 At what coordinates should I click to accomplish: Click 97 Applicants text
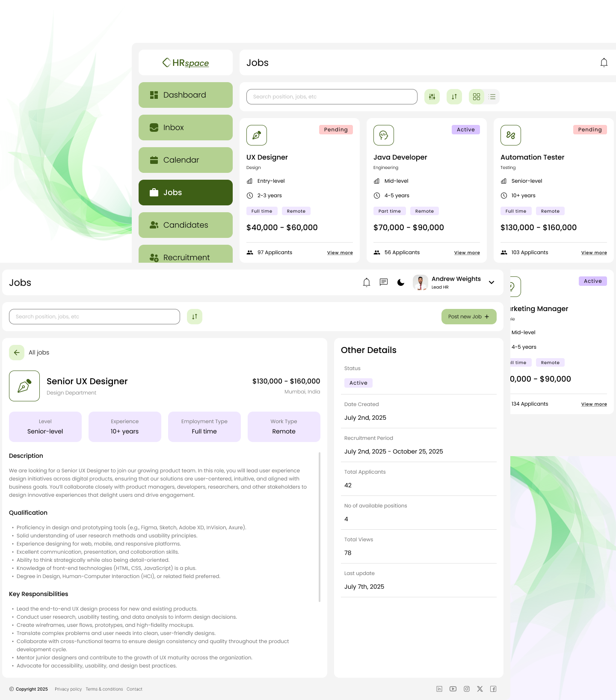tap(275, 252)
